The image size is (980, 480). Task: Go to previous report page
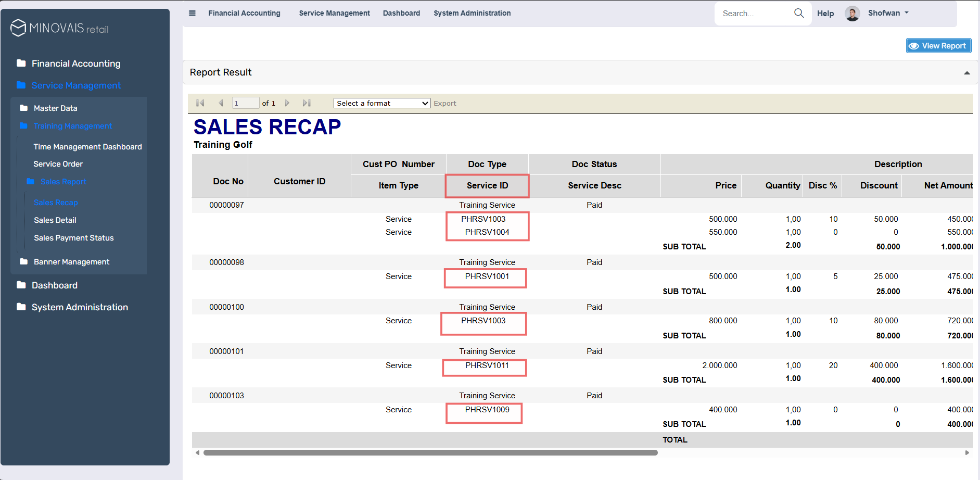[221, 103]
